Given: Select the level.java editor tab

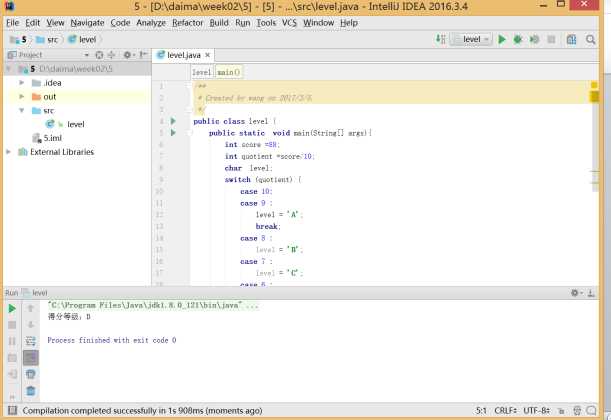Looking at the screenshot, I should click(x=184, y=55).
